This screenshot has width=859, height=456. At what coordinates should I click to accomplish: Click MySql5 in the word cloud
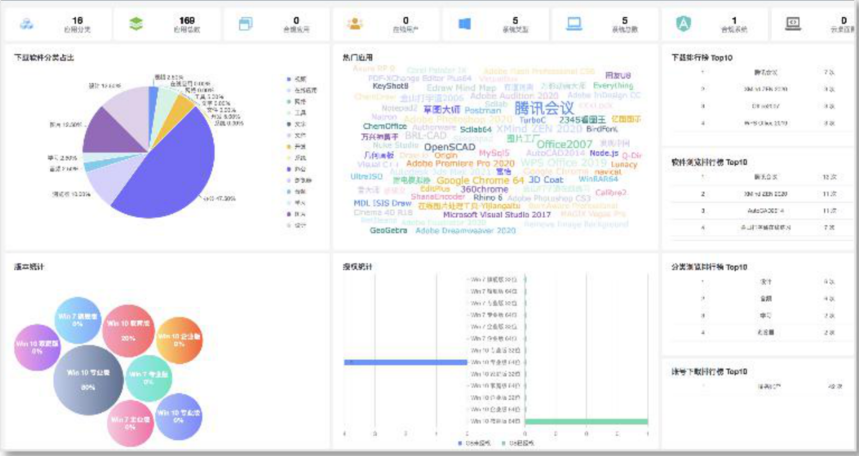tap(494, 153)
